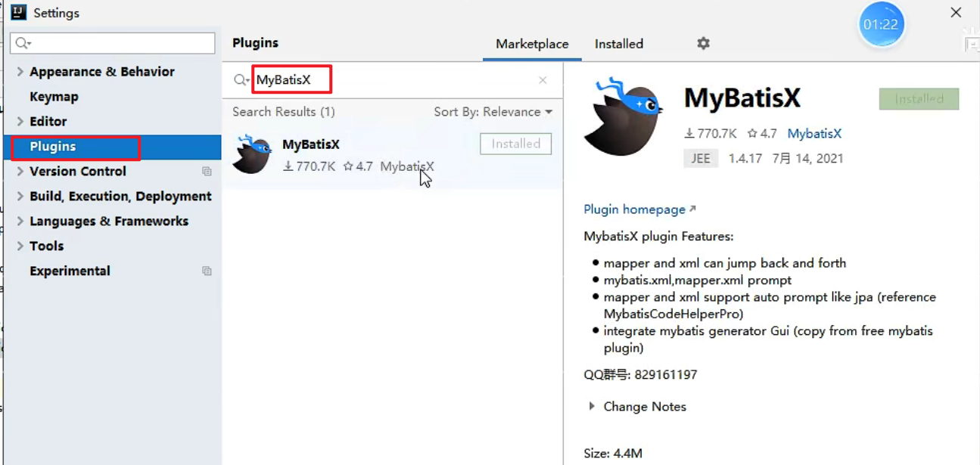The height and width of the screenshot is (465, 980).
Task: Click the plugin search magnifier icon
Action: point(241,80)
